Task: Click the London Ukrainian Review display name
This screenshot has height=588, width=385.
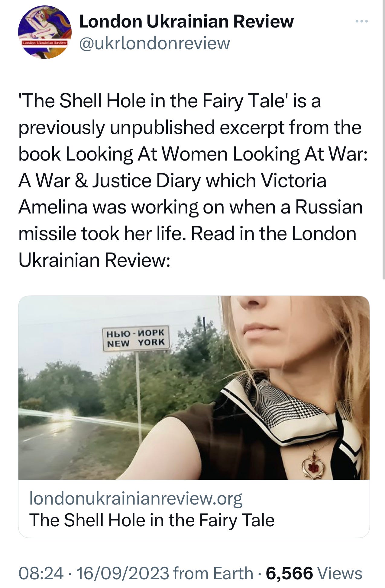Action: (x=186, y=21)
